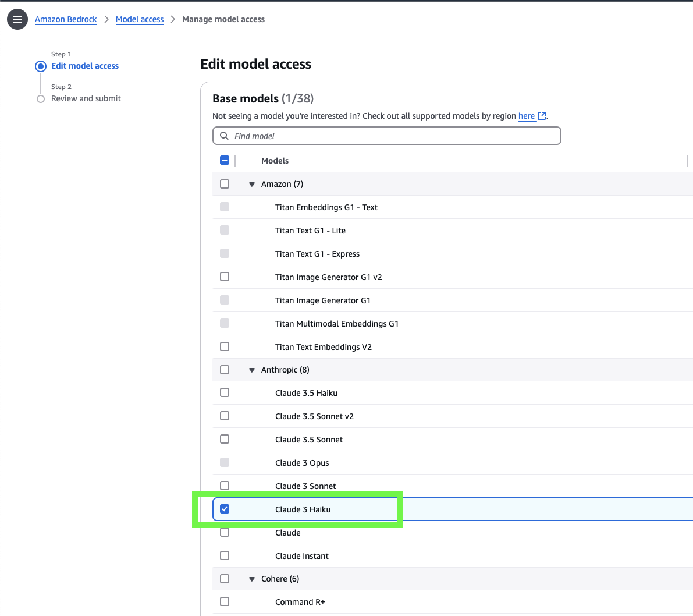This screenshot has width=693, height=616.
Task: Check the Claude 3.5 Sonnet checkbox
Action: (225, 439)
